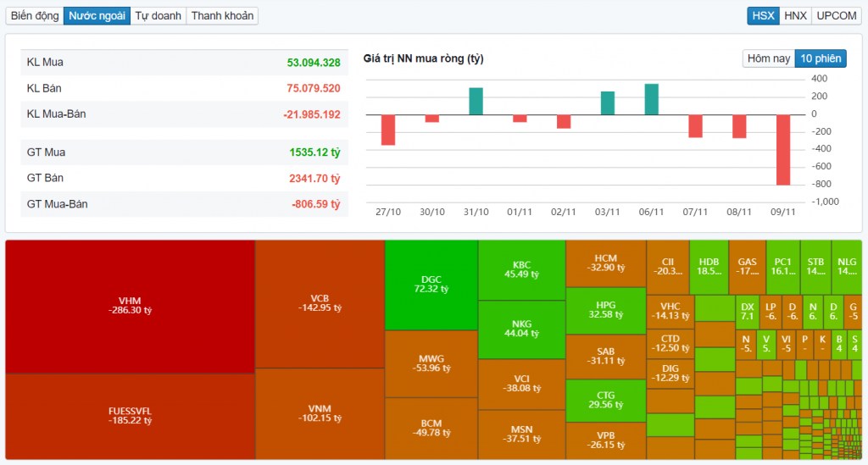Select the HSX exchange button
This screenshot has width=868, height=465.
764,15
